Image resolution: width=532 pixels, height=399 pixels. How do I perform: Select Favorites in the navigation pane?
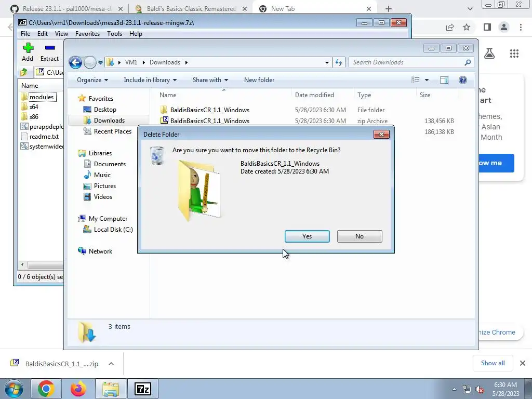click(101, 98)
